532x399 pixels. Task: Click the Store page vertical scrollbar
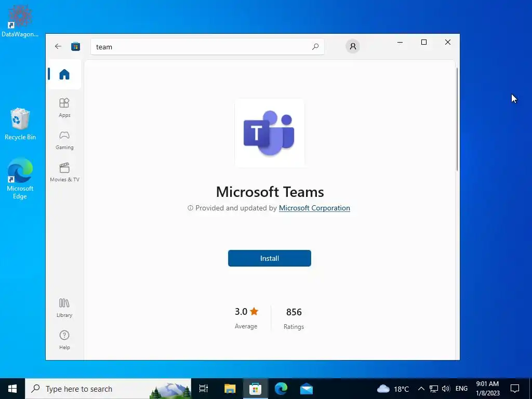pyautogui.click(x=457, y=119)
